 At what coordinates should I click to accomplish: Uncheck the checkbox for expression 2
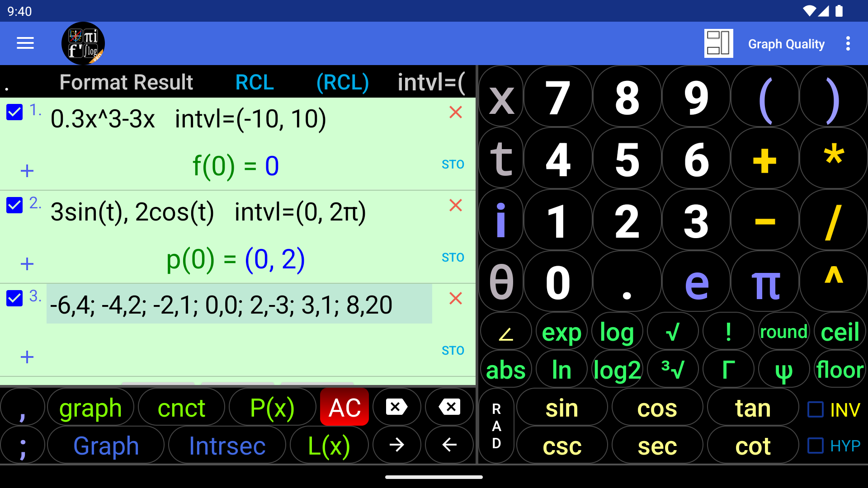pos(14,205)
